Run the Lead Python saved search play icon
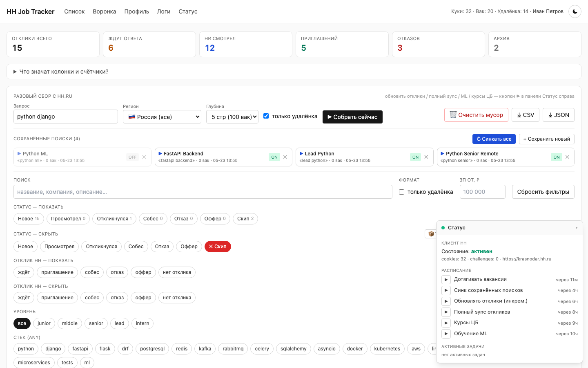The image size is (588, 368). tap(301, 154)
